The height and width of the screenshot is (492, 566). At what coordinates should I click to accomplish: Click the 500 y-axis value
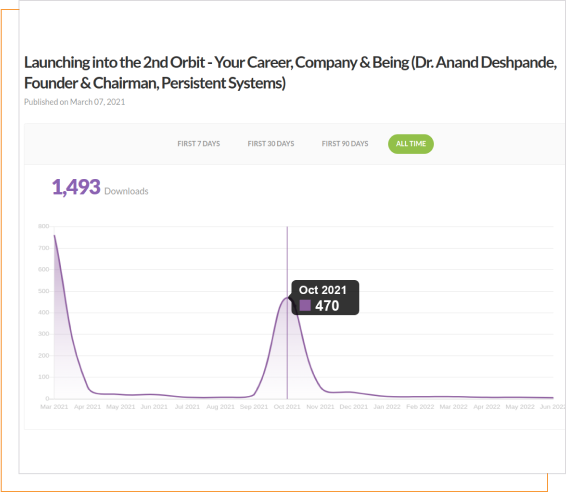pos(44,291)
